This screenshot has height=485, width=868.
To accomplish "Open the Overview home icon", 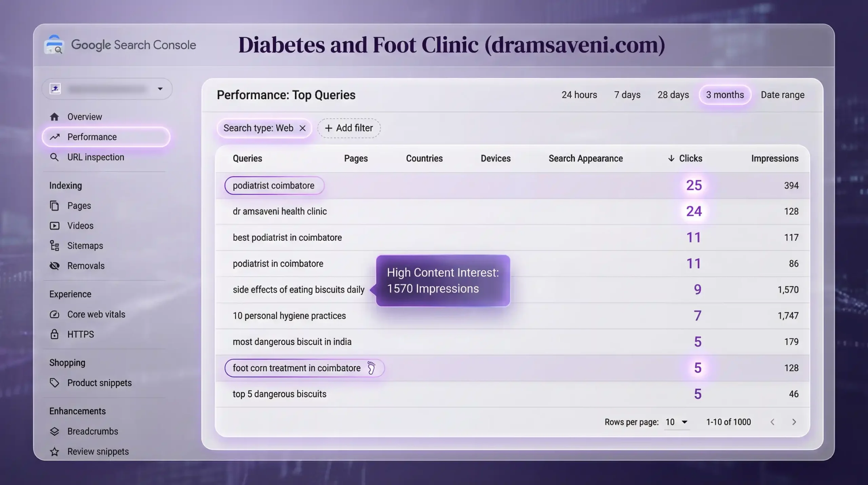I will coord(54,117).
